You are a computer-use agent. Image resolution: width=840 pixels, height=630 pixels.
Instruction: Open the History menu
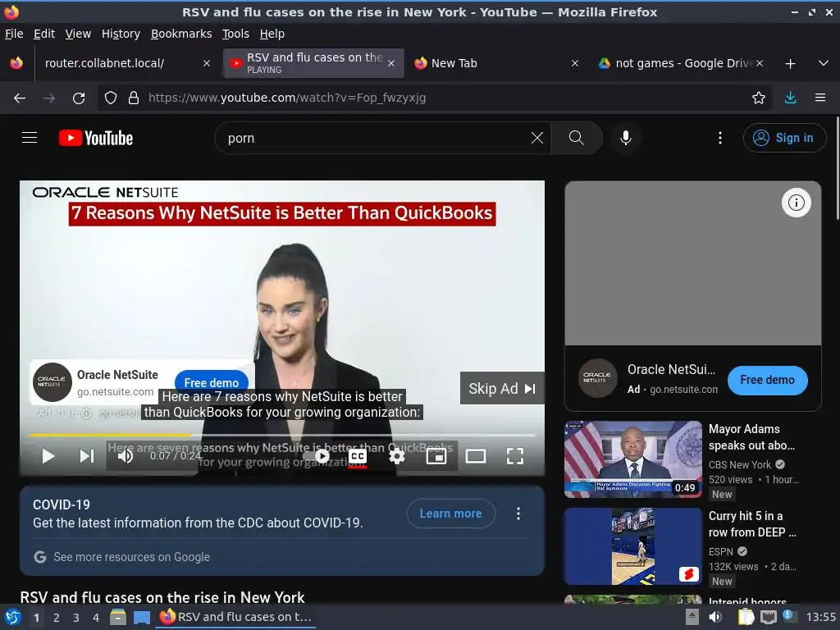pyautogui.click(x=121, y=34)
